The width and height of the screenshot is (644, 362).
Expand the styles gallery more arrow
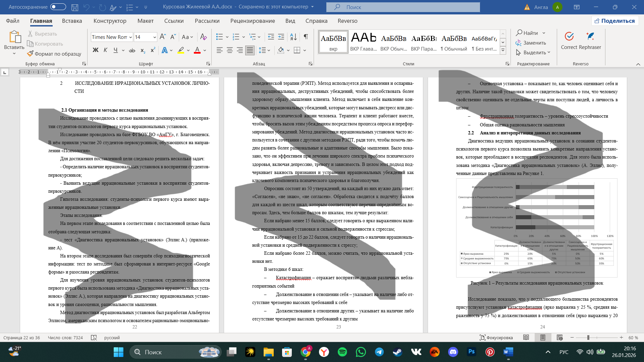pyautogui.click(x=503, y=51)
